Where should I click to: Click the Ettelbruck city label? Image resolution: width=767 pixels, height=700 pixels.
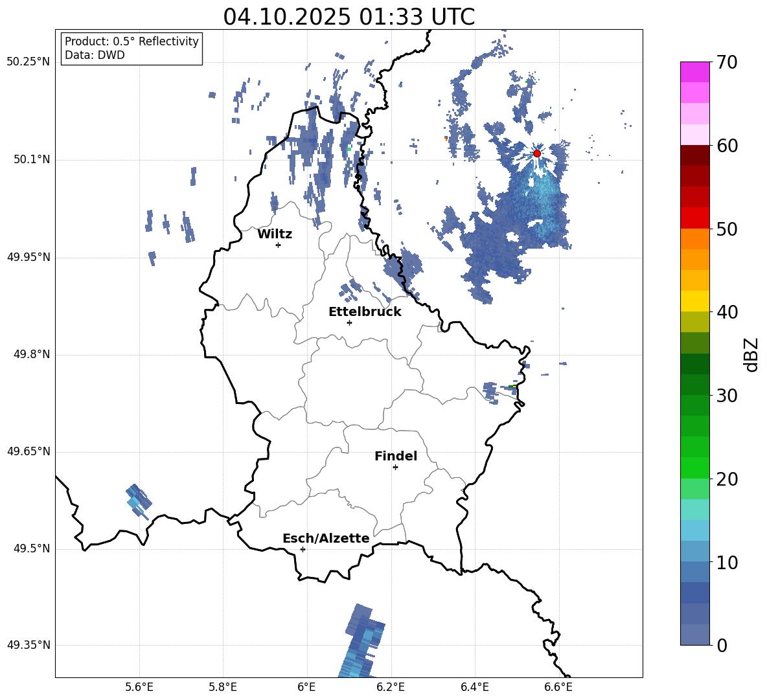pos(365,312)
